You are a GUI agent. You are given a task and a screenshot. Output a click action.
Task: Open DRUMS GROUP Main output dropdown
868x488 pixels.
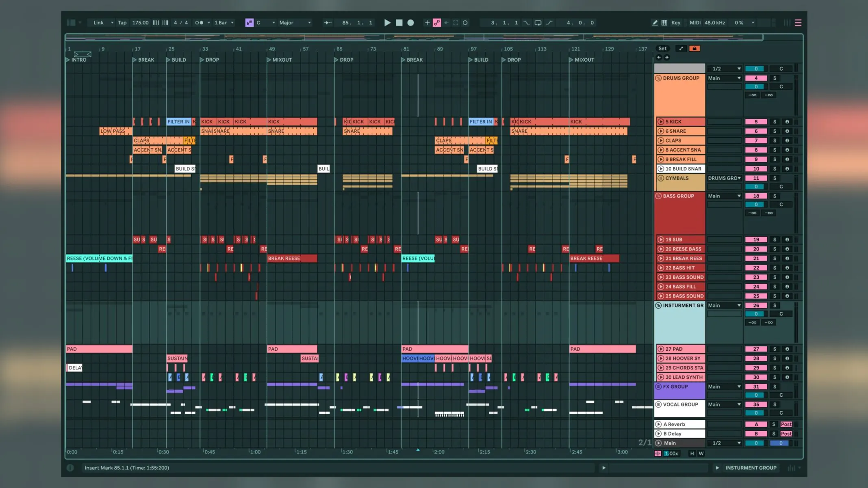725,78
